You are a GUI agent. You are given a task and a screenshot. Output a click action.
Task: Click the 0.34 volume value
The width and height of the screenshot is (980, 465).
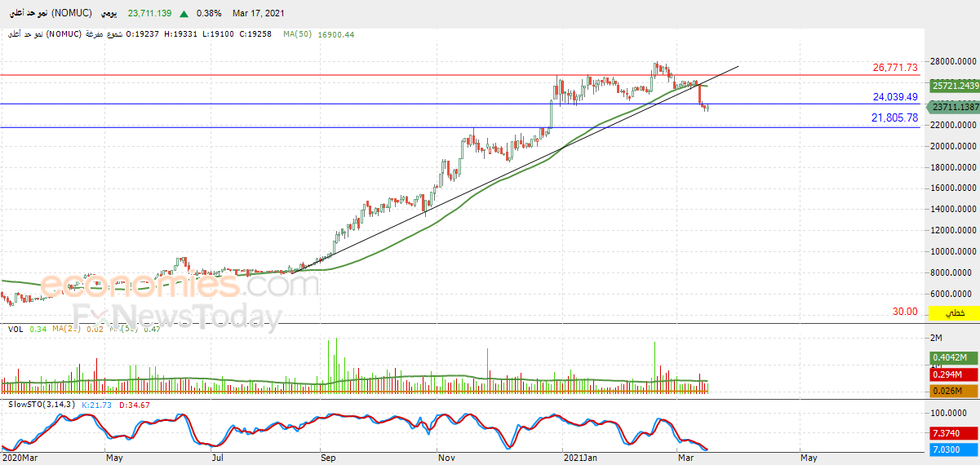(37, 329)
